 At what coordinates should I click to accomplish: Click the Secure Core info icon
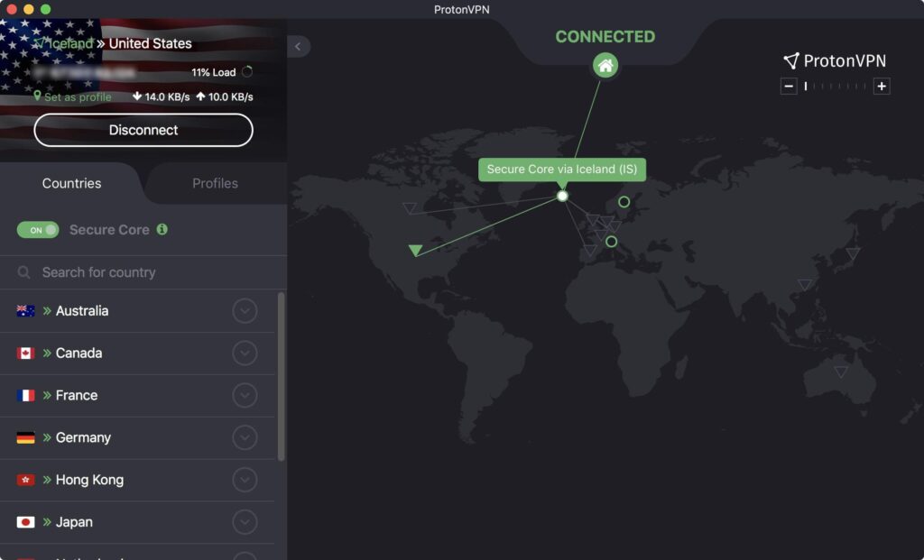point(162,230)
